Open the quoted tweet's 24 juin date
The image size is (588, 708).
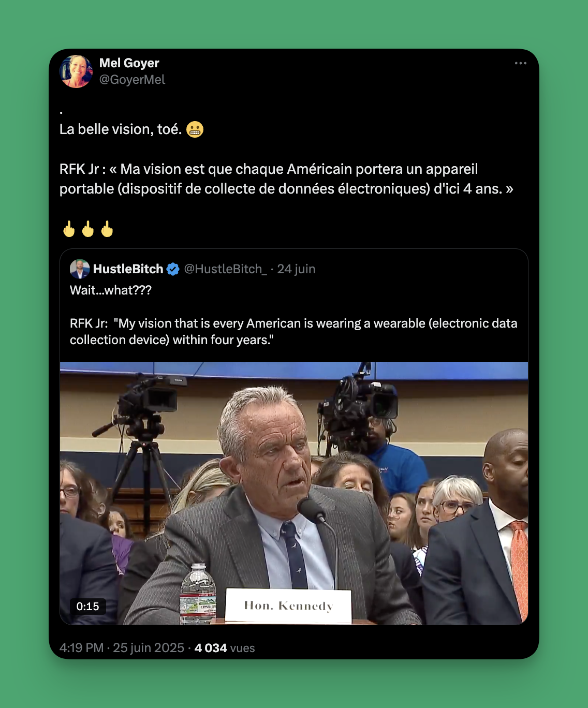[x=296, y=269]
